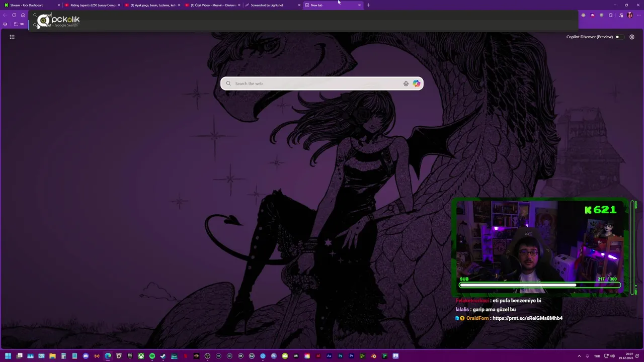
Task: Click the TUR keyboard language indicator
Action: [x=597, y=356]
